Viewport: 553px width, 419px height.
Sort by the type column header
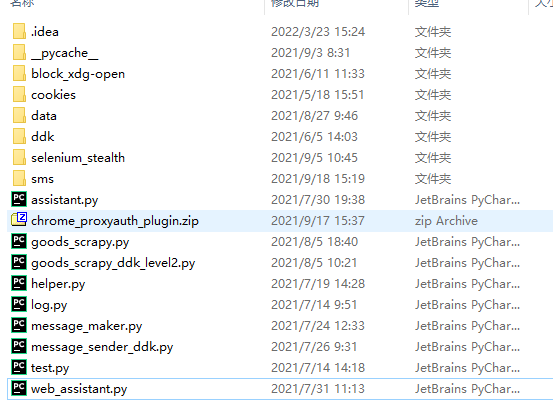point(427,3)
